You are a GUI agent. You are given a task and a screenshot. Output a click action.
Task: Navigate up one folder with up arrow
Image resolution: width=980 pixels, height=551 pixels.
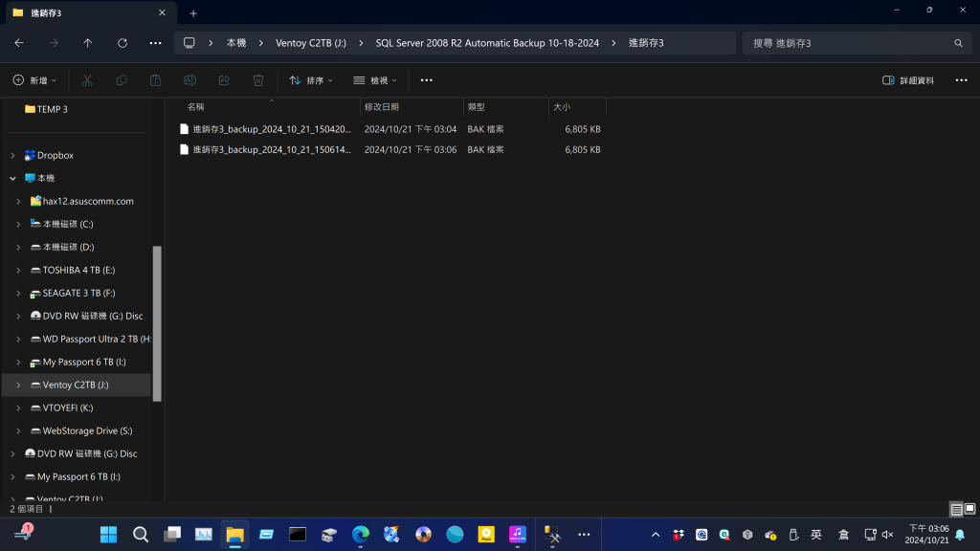pyautogui.click(x=88, y=43)
